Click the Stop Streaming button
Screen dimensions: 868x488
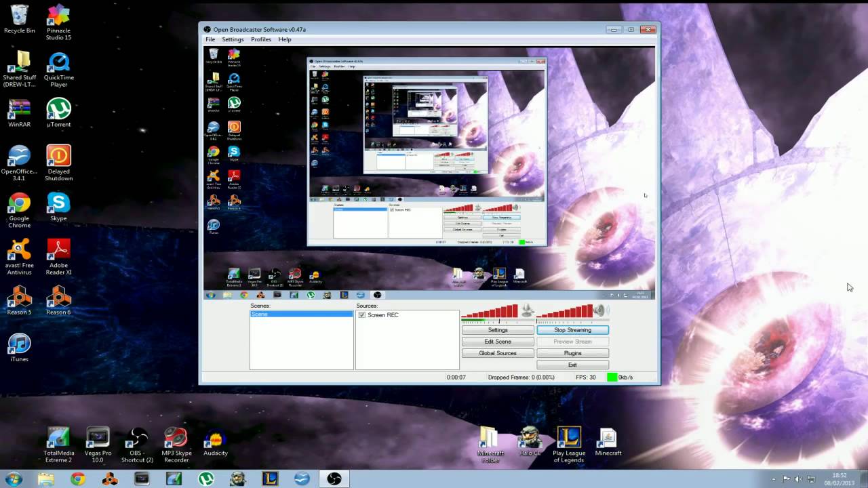[572, 330]
